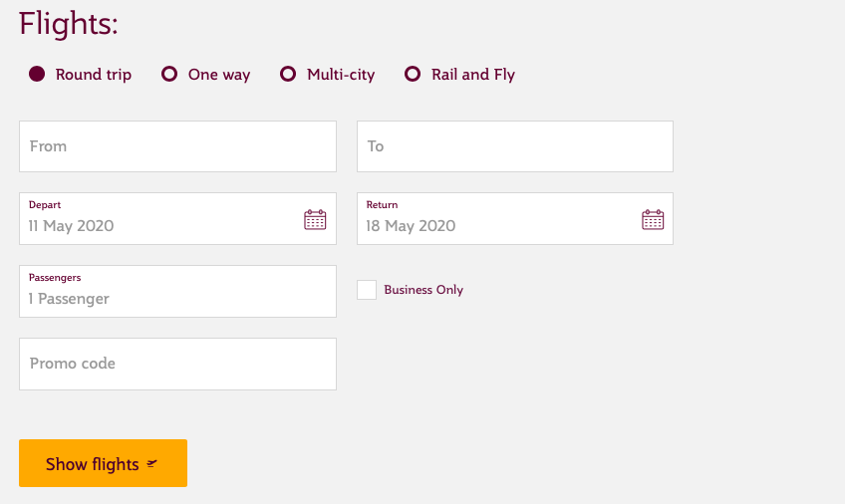Click the Business Only label text
Viewport: 845px width, 504px height.
(x=423, y=290)
